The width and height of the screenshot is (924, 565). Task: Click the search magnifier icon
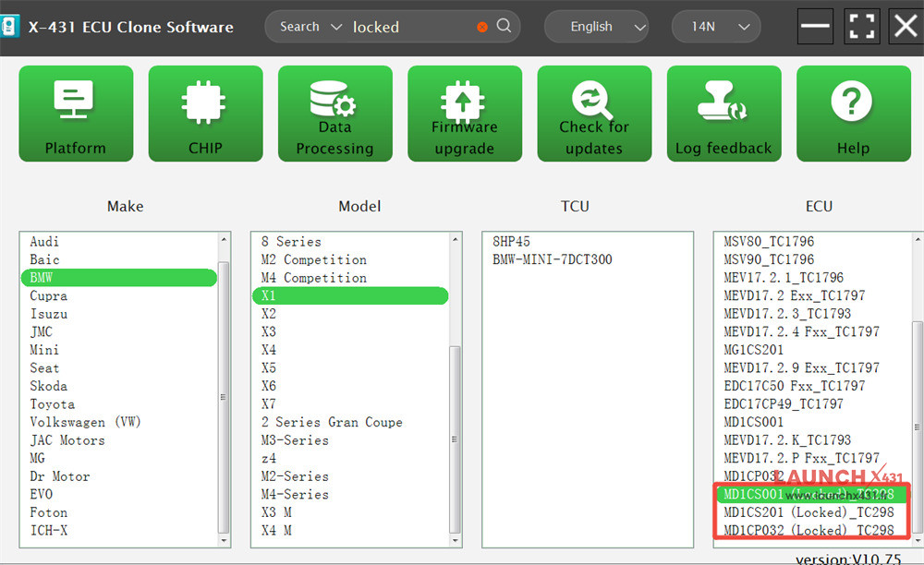[x=504, y=25]
